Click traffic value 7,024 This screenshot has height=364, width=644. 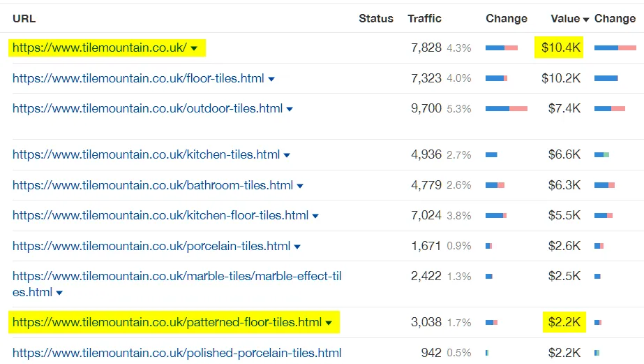(x=426, y=215)
